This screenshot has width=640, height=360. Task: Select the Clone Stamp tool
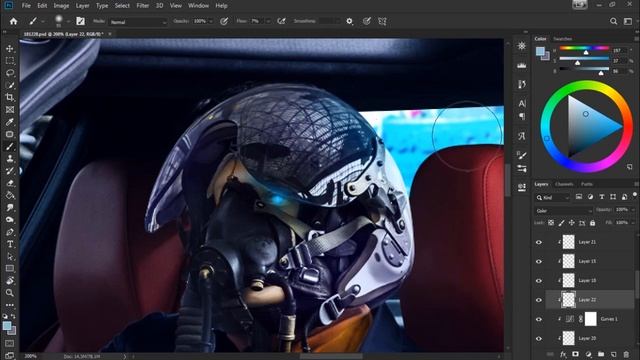pos(10,159)
